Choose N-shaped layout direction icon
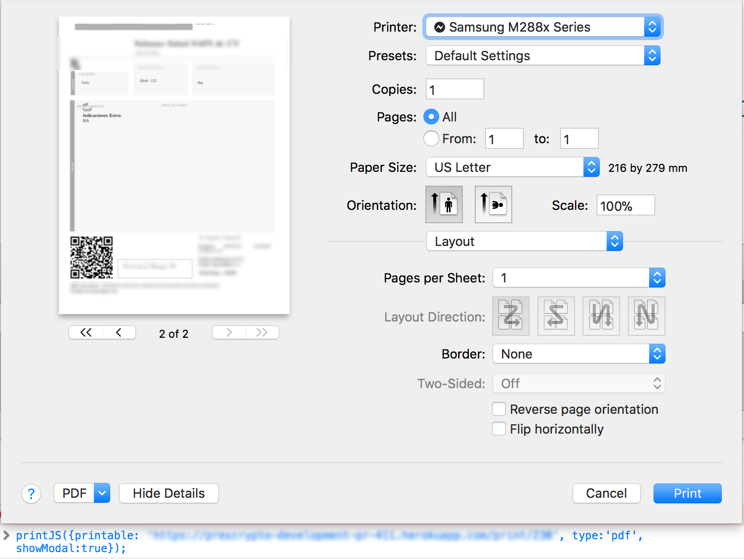The image size is (744, 560). 647,316
